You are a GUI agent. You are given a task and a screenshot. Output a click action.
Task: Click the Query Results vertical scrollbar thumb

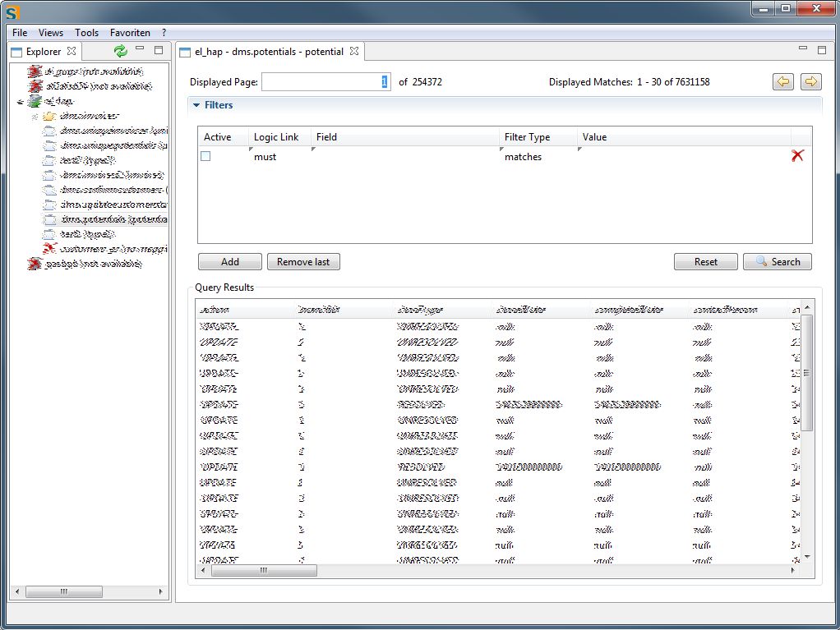click(807, 373)
